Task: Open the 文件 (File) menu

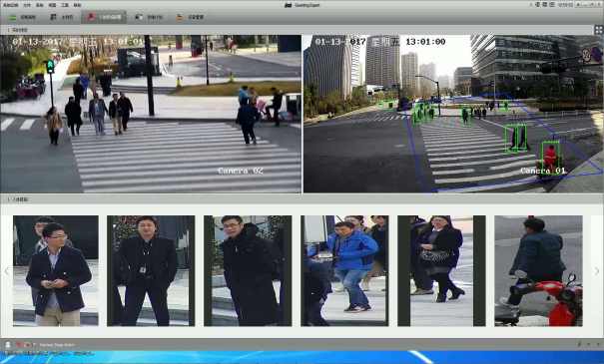Action: pos(27,5)
